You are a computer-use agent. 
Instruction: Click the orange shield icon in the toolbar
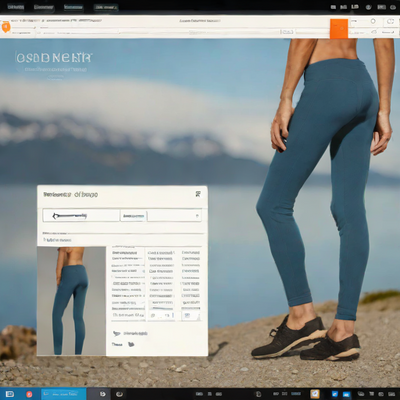pyautogui.click(x=6, y=27)
